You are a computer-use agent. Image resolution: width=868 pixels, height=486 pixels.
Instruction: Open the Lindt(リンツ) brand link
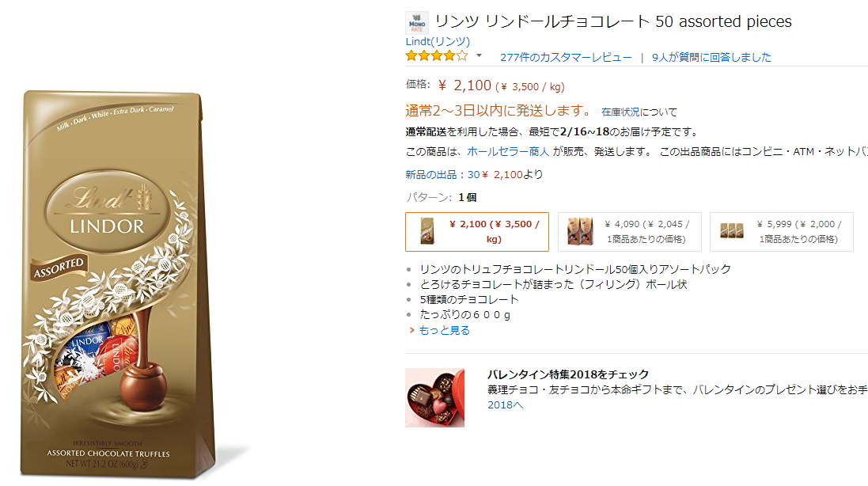[438, 41]
